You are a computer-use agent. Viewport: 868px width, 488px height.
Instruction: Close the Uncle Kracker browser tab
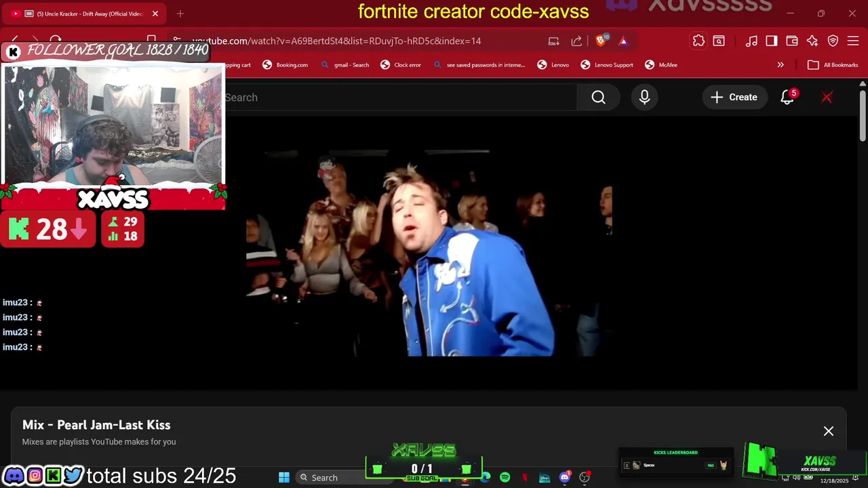tap(155, 14)
